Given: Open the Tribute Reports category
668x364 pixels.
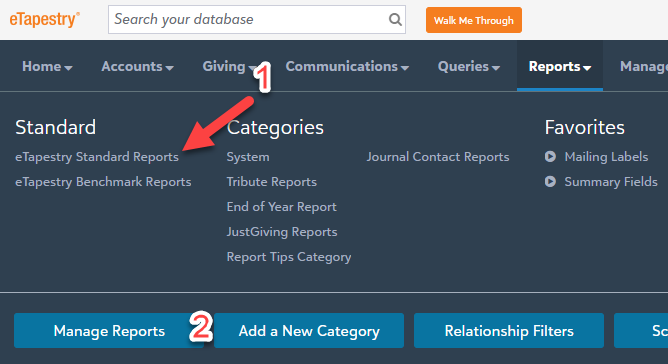Looking at the screenshot, I should pyautogui.click(x=272, y=182).
